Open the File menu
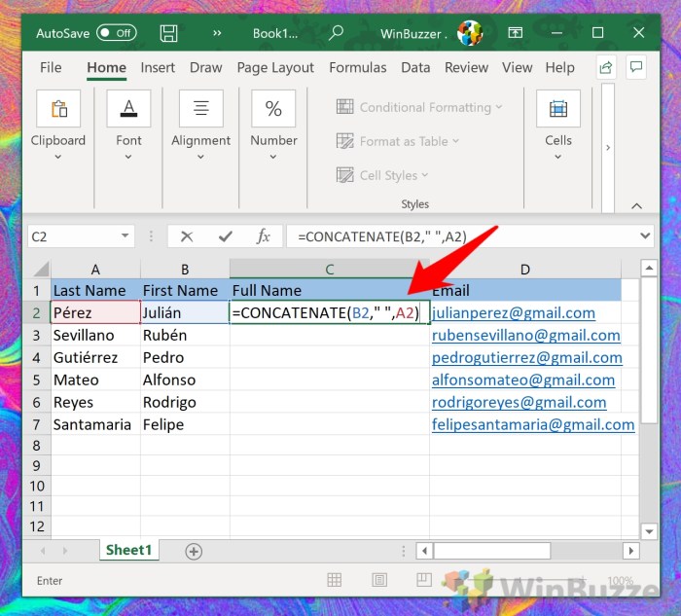This screenshot has width=681, height=616. (x=51, y=67)
